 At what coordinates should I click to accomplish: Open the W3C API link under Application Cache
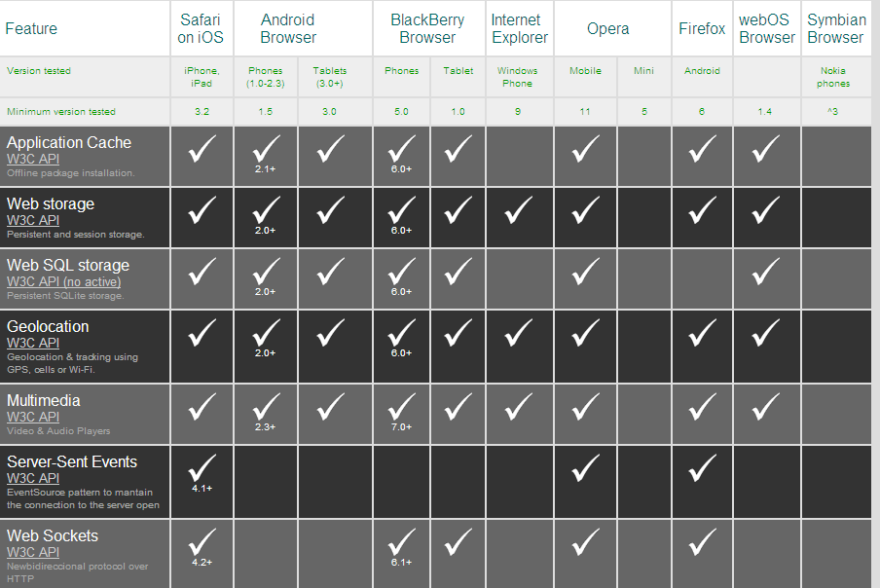pyautogui.click(x=33, y=159)
